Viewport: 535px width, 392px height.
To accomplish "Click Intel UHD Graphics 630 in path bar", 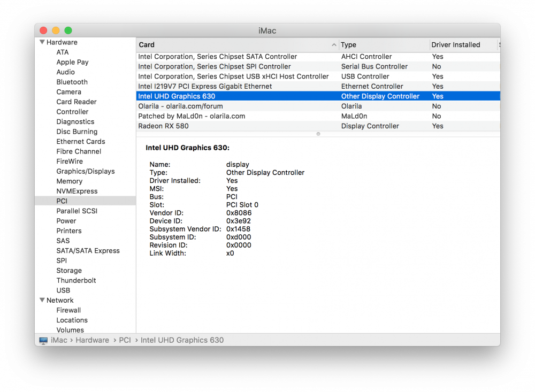I will click(x=182, y=340).
